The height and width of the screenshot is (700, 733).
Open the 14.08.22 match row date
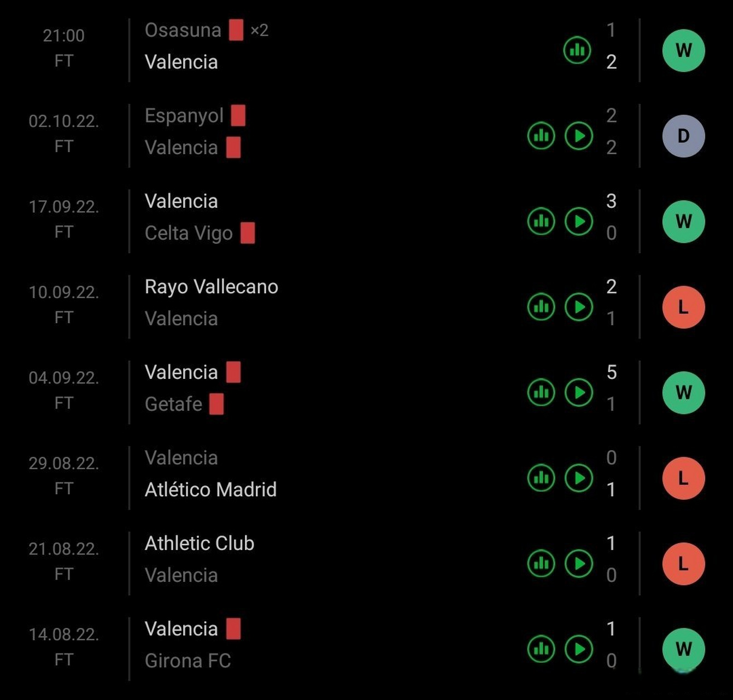pyautogui.click(x=64, y=634)
